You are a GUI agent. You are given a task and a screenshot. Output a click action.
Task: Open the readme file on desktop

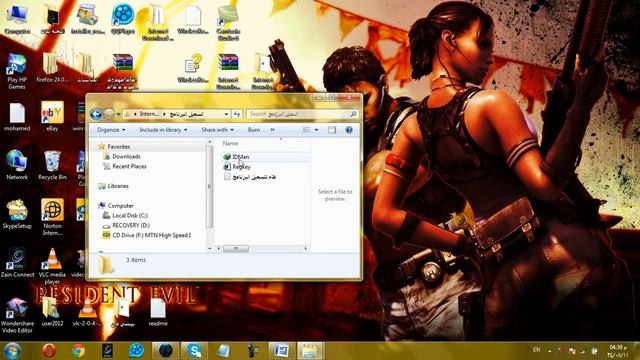[158, 312]
